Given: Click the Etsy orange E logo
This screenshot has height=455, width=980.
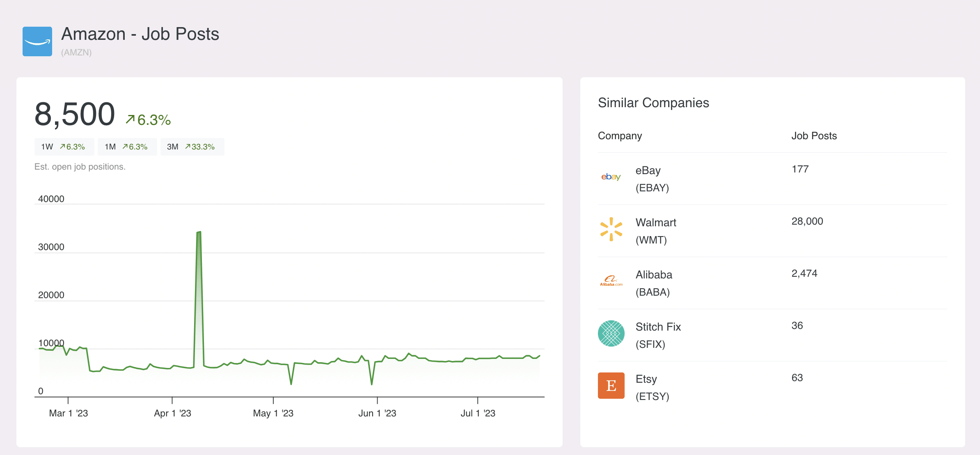Looking at the screenshot, I should (x=611, y=386).
